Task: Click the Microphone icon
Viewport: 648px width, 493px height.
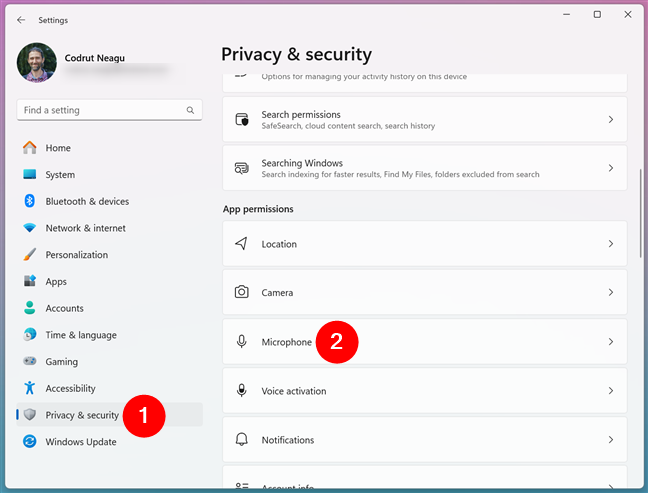Action: pyautogui.click(x=242, y=342)
